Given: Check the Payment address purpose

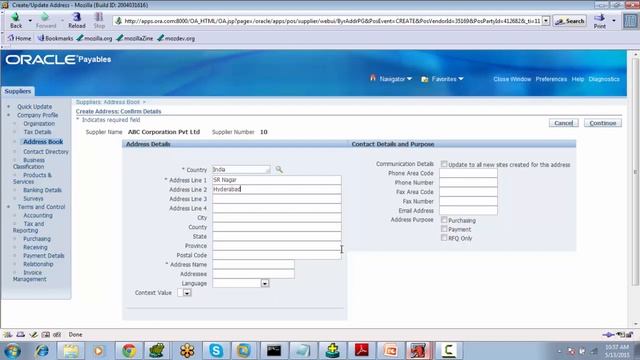Looking at the screenshot, I should (444, 229).
